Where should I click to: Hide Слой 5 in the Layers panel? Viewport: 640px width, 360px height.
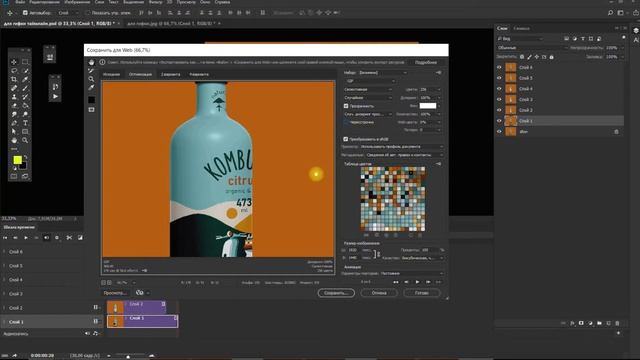[499, 78]
